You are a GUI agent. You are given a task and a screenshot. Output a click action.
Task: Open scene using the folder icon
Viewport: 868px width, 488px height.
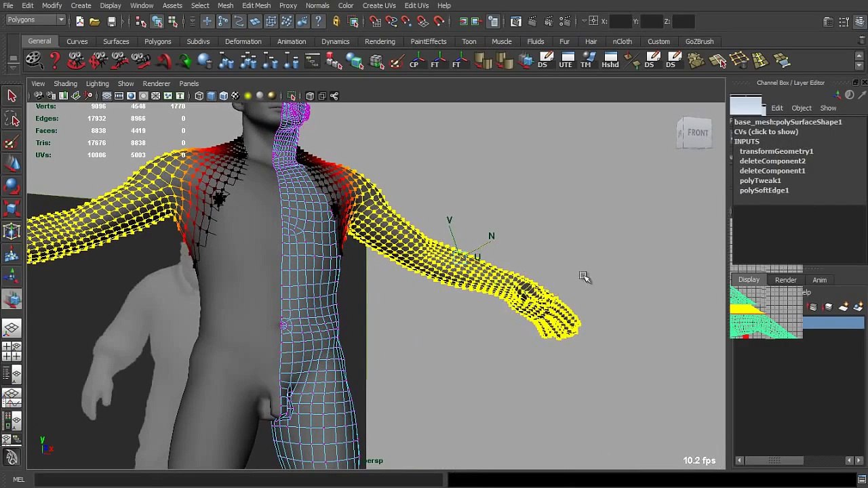tap(95, 22)
